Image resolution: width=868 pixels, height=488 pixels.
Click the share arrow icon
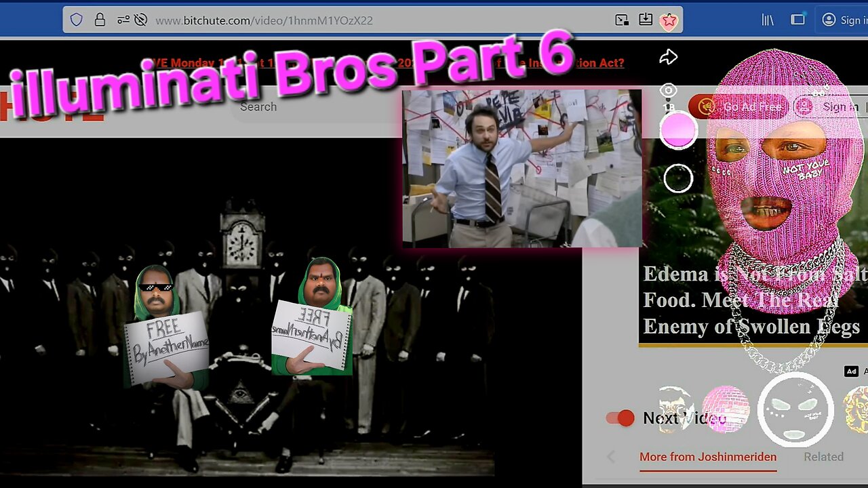[x=669, y=58]
